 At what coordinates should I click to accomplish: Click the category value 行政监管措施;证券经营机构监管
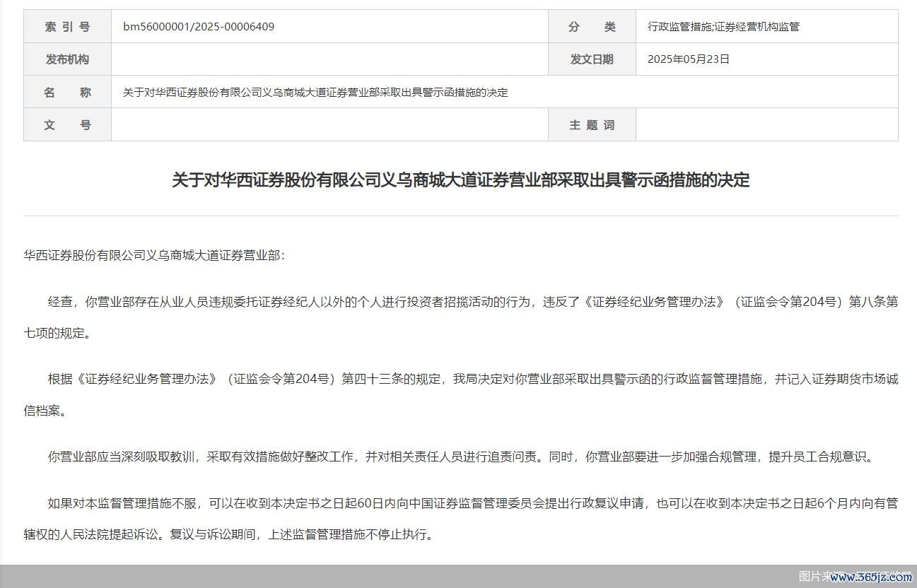723,27
